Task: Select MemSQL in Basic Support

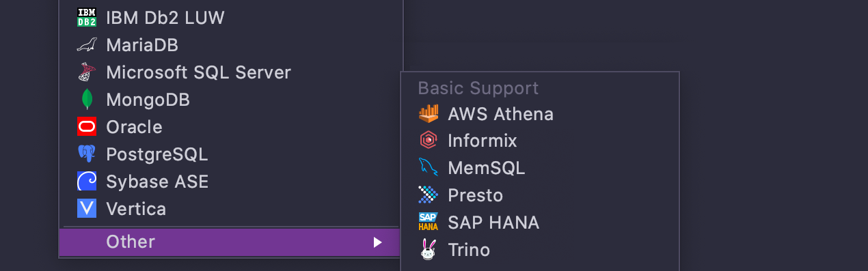Action: tap(540, 168)
